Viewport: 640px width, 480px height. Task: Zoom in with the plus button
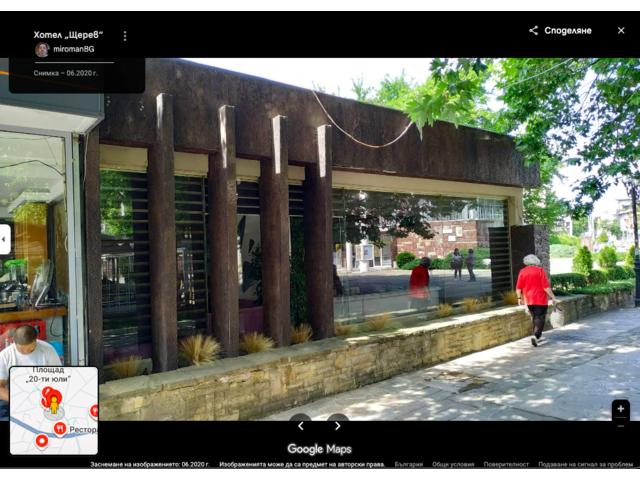click(x=620, y=408)
